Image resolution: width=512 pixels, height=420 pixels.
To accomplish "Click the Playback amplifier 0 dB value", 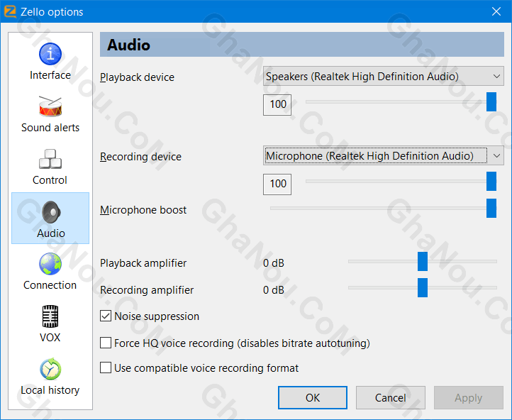I will click(x=274, y=263).
